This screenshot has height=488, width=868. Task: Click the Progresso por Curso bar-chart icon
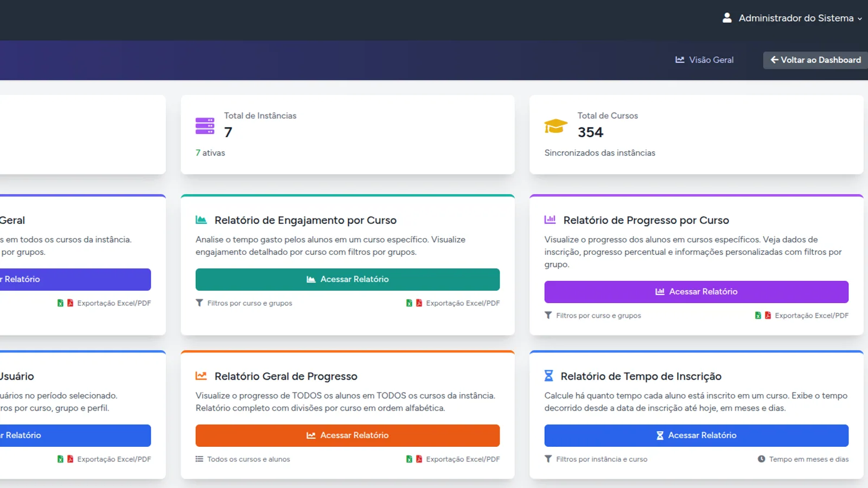(550, 220)
